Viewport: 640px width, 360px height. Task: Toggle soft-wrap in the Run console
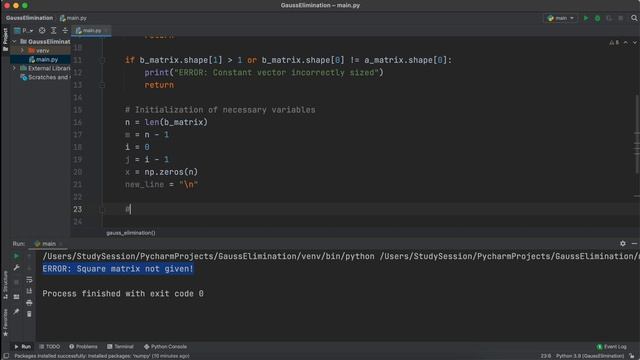pyautogui.click(x=29, y=280)
